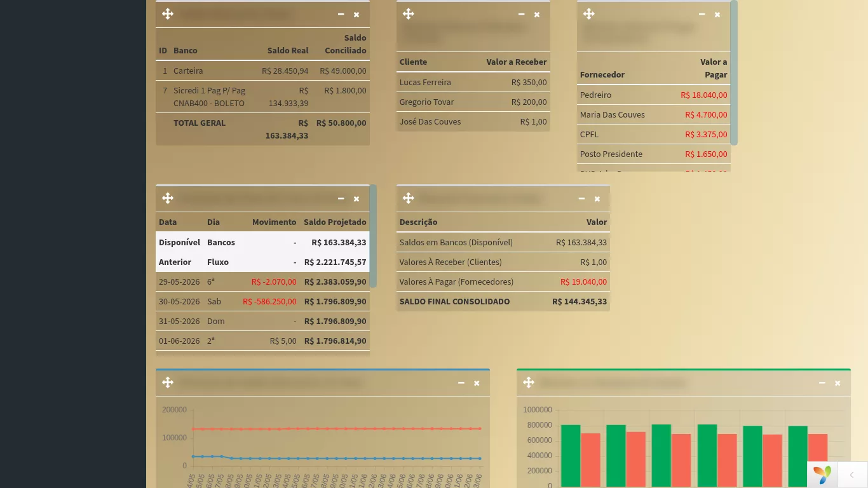Click the move icon on the Saldo Projetado widget
This screenshot has width=868, height=488.
tap(168, 198)
